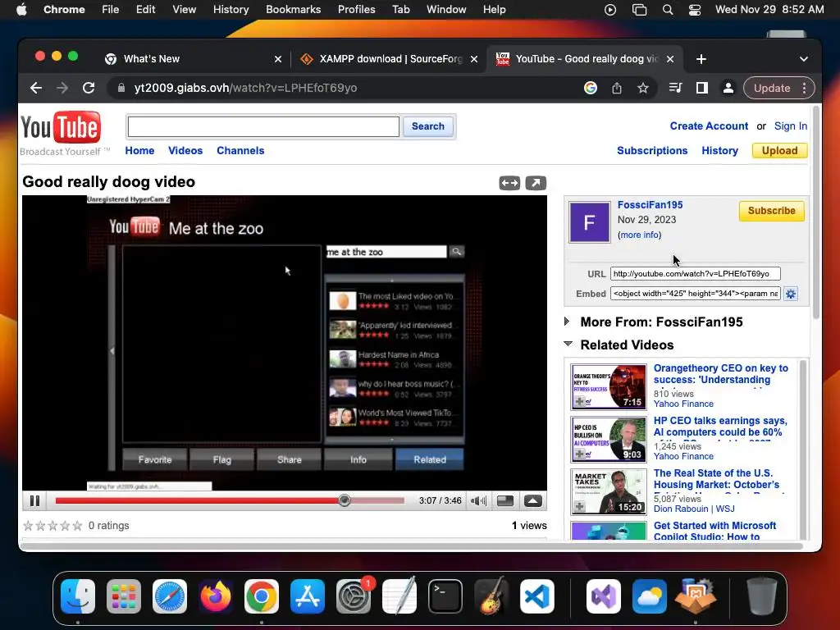
Task: Toggle the player size icon next to volume
Action: point(505,501)
